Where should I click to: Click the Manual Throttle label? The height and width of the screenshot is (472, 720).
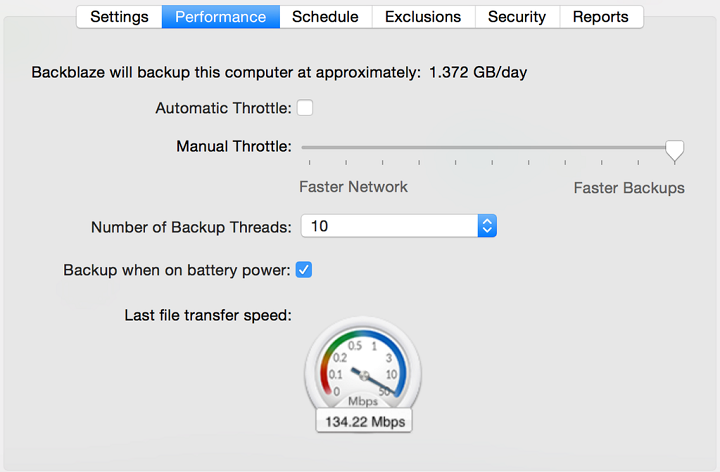click(x=234, y=146)
